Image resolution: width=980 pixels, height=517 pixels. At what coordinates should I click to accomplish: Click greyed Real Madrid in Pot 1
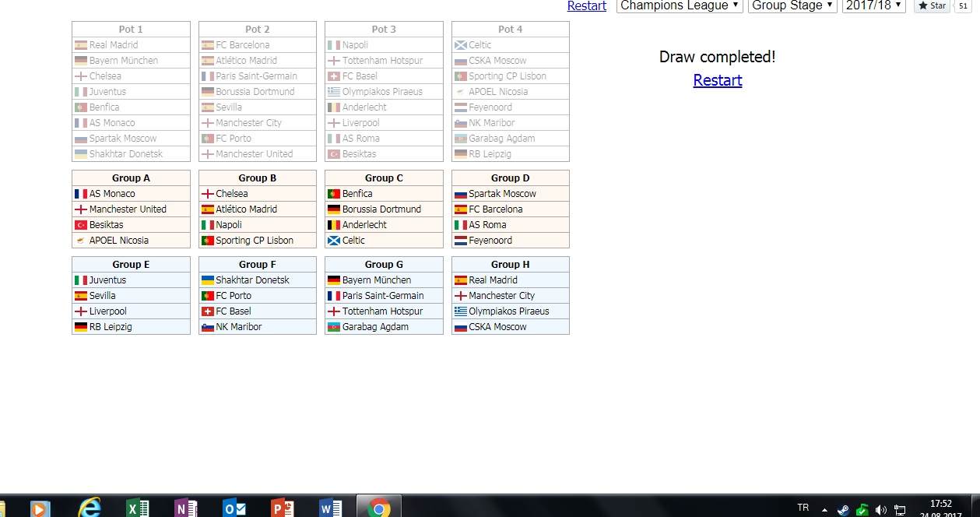131,45
